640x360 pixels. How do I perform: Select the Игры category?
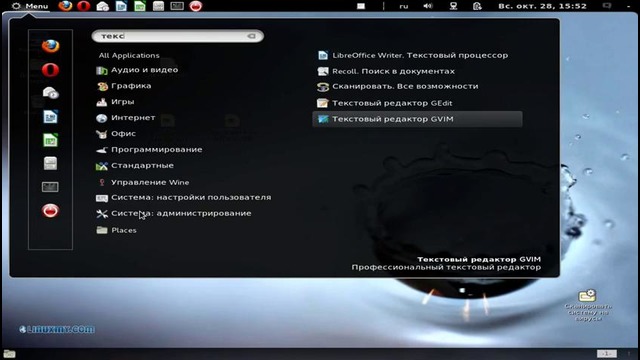pyautogui.click(x=115, y=102)
